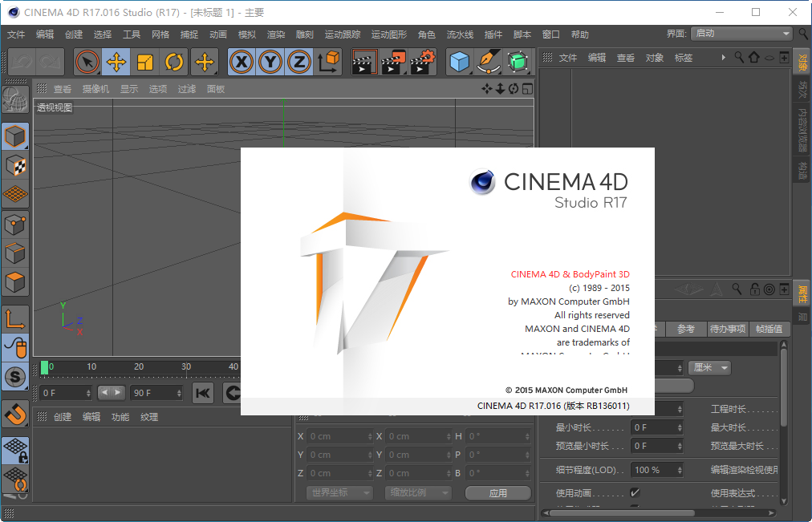The width and height of the screenshot is (812, 522).
Task: Activate the Move tool
Action: [x=116, y=62]
